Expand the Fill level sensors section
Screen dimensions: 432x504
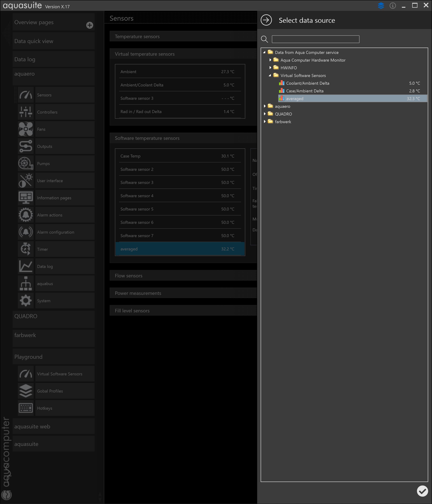(183, 310)
